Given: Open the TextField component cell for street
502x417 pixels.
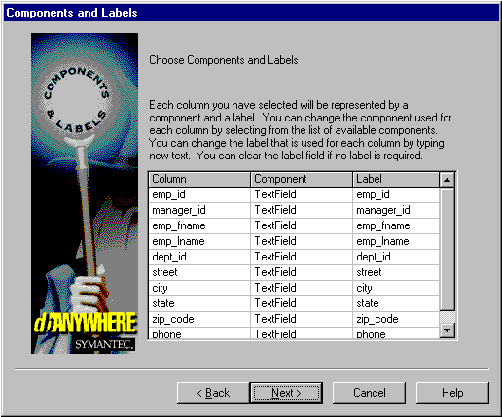Looking at the screenshot, I should (x=301, y=272).
